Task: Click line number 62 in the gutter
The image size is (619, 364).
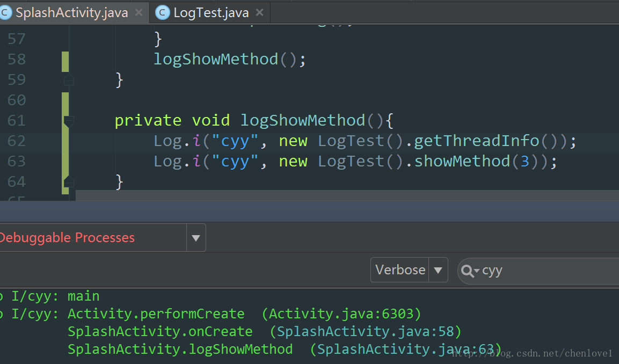Action: pyautogui.click(x=17, y=141)
